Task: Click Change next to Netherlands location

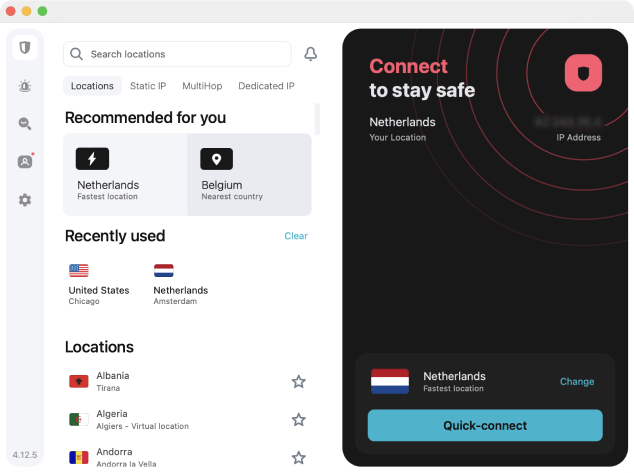Action: (577, 382)
